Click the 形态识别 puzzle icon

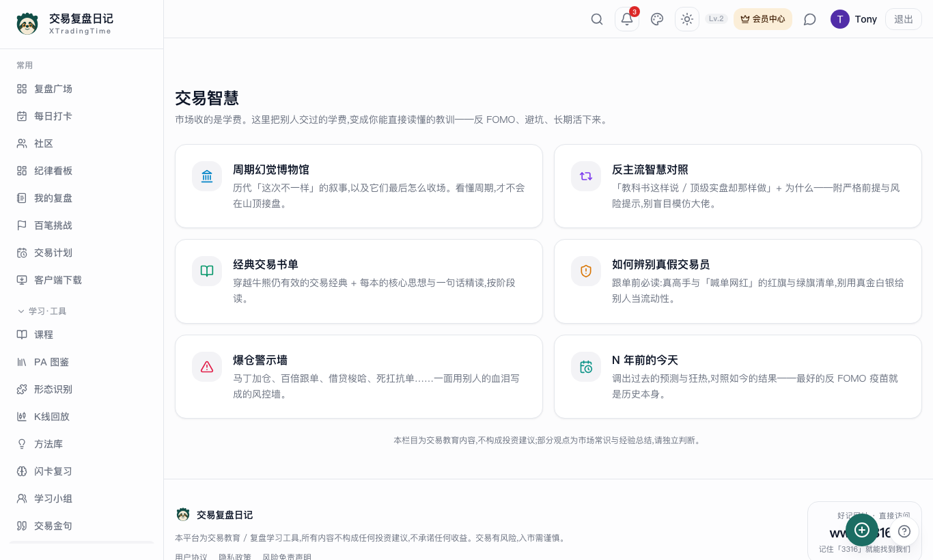coord(22,389)
